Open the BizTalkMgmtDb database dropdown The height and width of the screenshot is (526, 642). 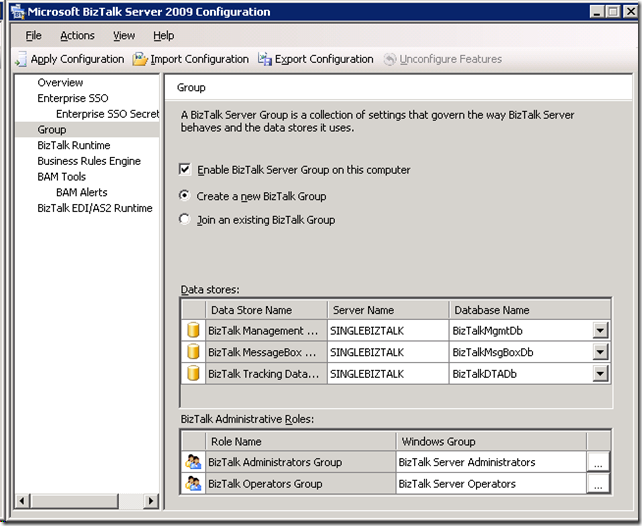600,330
